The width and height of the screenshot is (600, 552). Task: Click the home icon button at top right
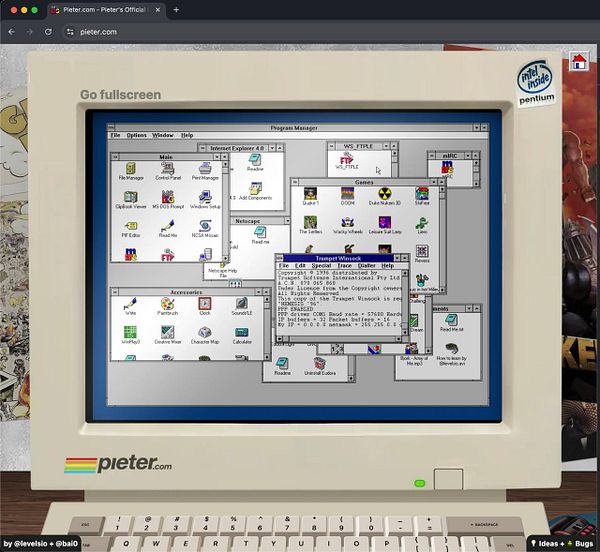579,61
